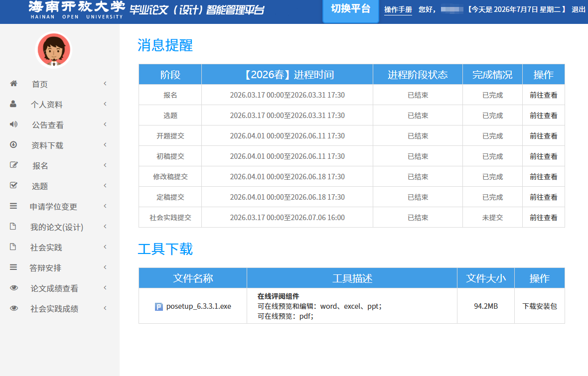Click the document icon beside 社会实践
This screenshot has width=588, height=376.
(x=13, y=247)
